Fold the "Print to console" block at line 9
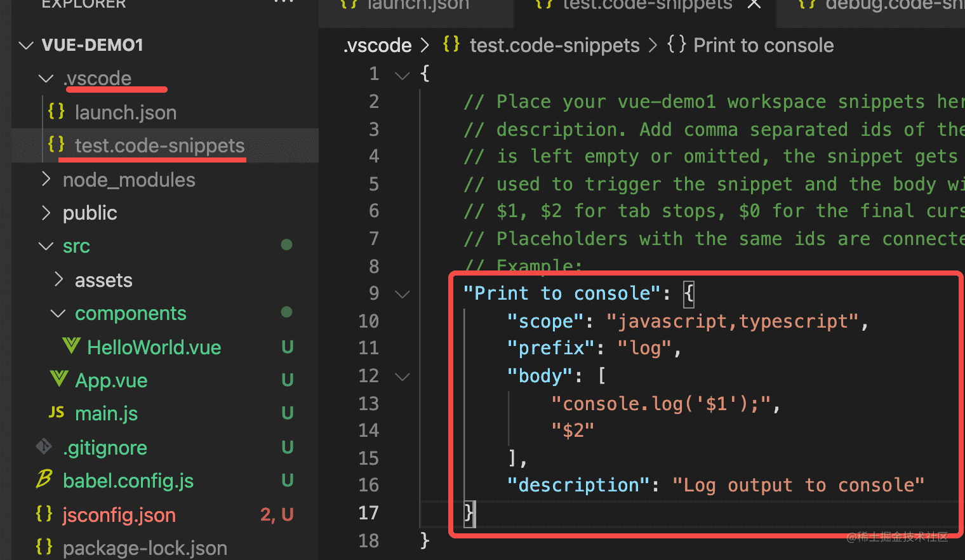This screenshot has width=965, height=560. tap(403, 294)
